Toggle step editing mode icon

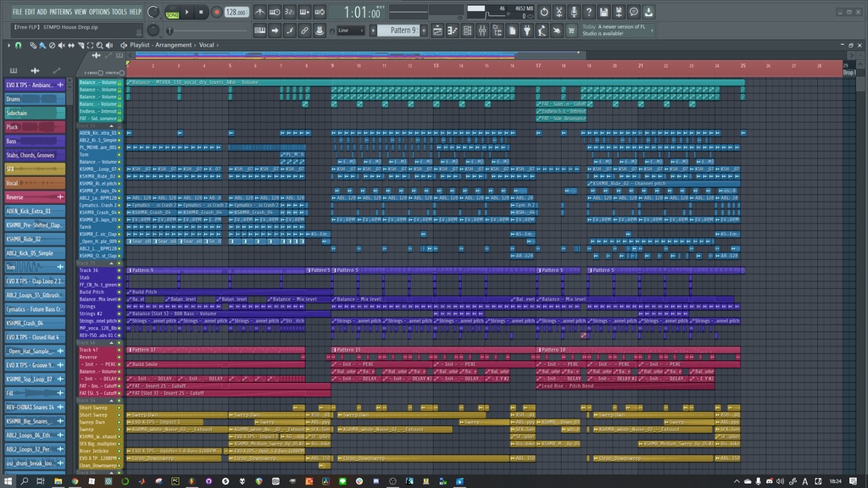pos(290,31)
